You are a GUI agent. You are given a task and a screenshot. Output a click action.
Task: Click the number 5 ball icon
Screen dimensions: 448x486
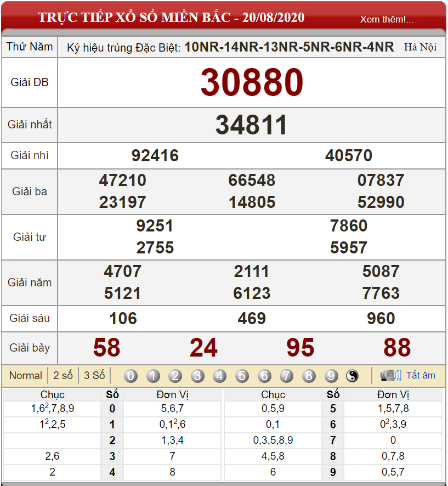[x=242, y=376]
